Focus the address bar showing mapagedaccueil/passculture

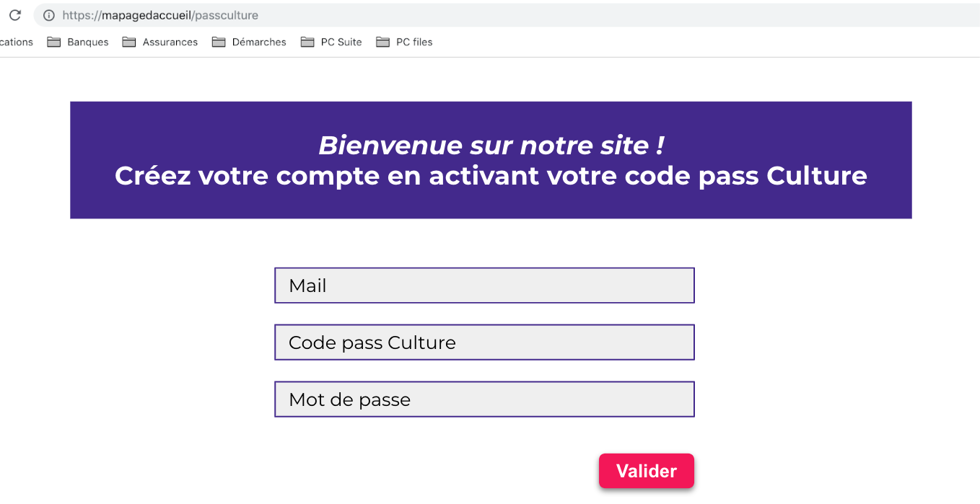[x=505, y=15]
